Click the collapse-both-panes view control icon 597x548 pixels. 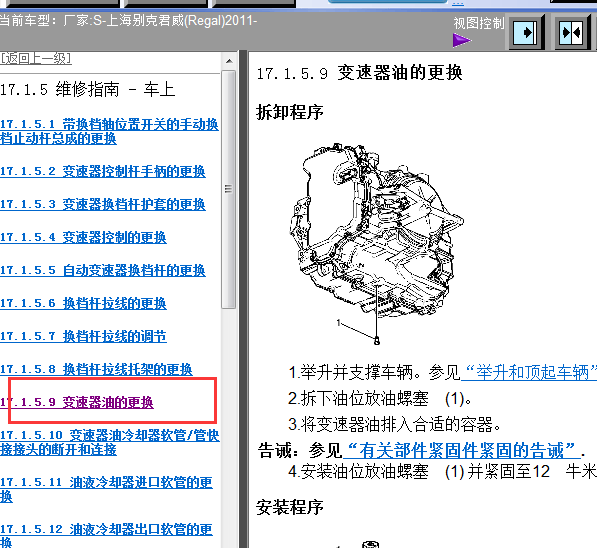point(571,32)
